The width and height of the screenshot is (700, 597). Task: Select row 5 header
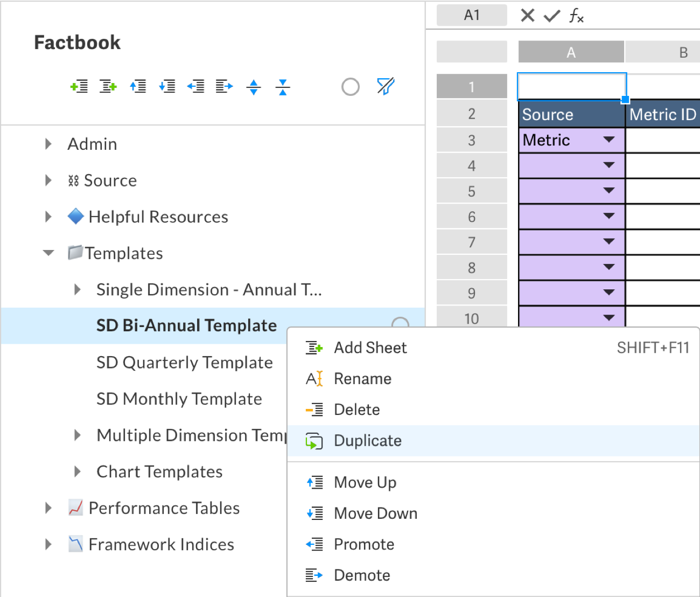click(x=472, y=191)
